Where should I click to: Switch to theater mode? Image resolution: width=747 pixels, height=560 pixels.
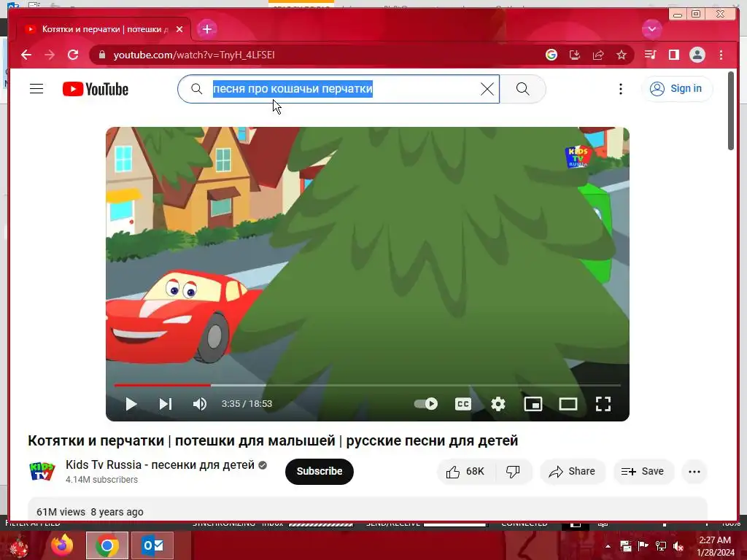(x=568, y=404)
